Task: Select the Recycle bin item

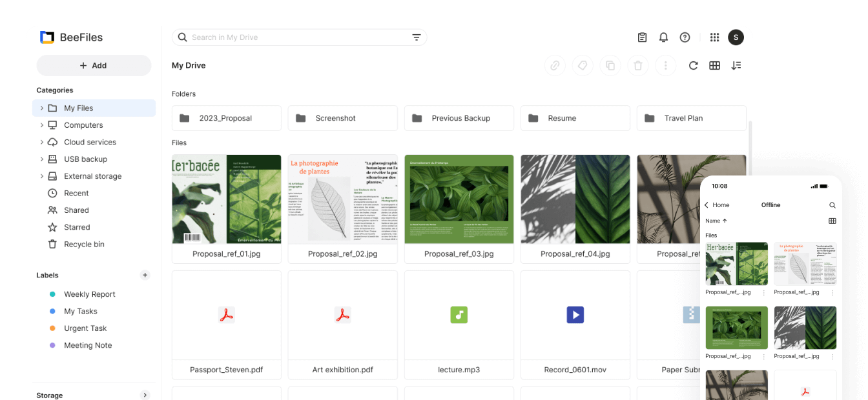Action: [x=83, y=245]
